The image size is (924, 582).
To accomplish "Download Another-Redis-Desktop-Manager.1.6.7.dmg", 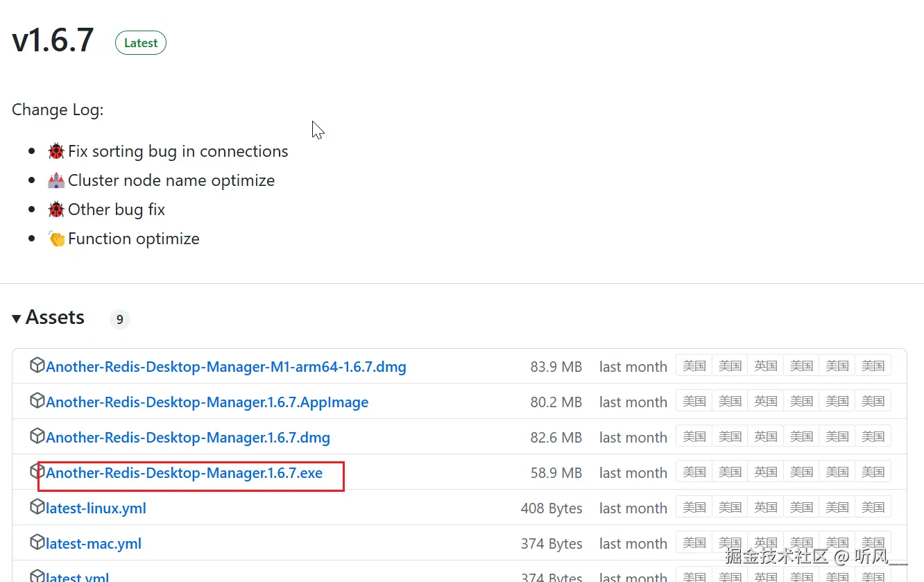I will pos(188,438).
